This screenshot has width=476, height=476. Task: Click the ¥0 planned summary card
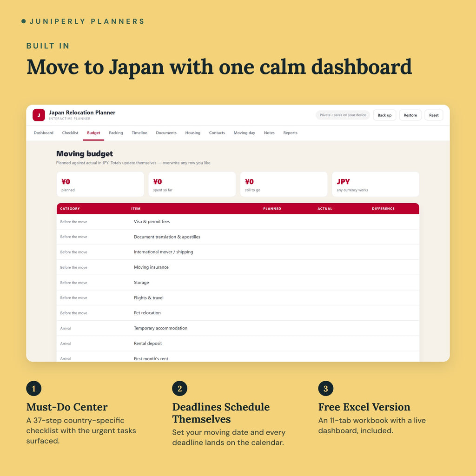[x=100, y=184]
